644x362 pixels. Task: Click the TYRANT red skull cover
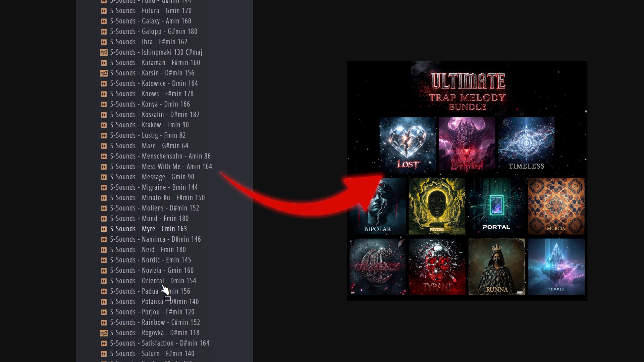pos(437,266)
